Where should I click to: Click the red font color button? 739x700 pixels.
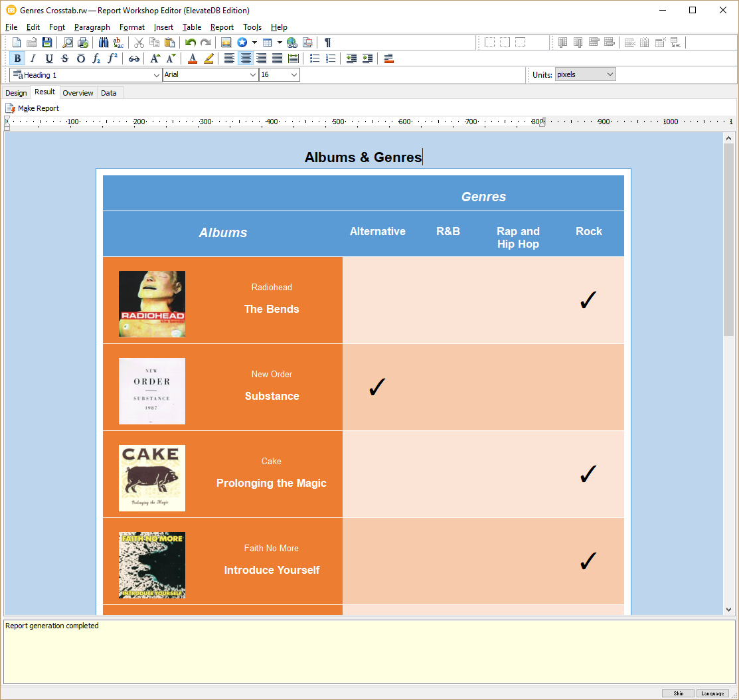193,58
